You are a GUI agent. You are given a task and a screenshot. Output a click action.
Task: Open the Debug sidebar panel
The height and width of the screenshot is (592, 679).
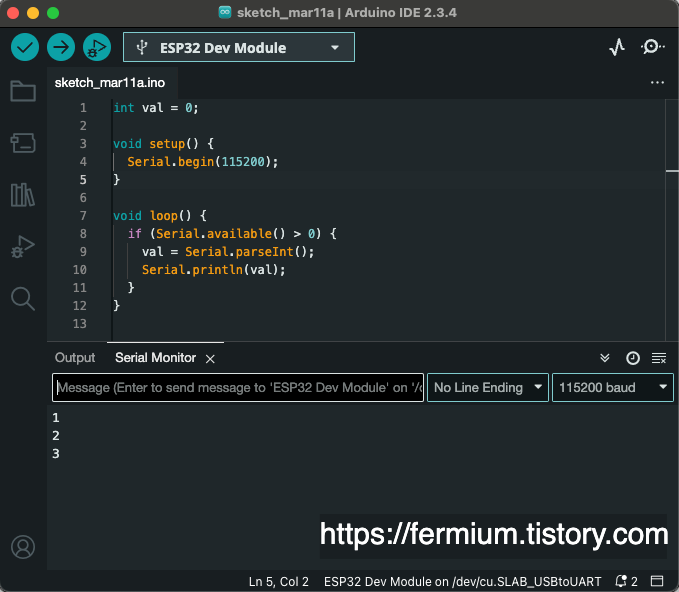click(x=23, y=247)
